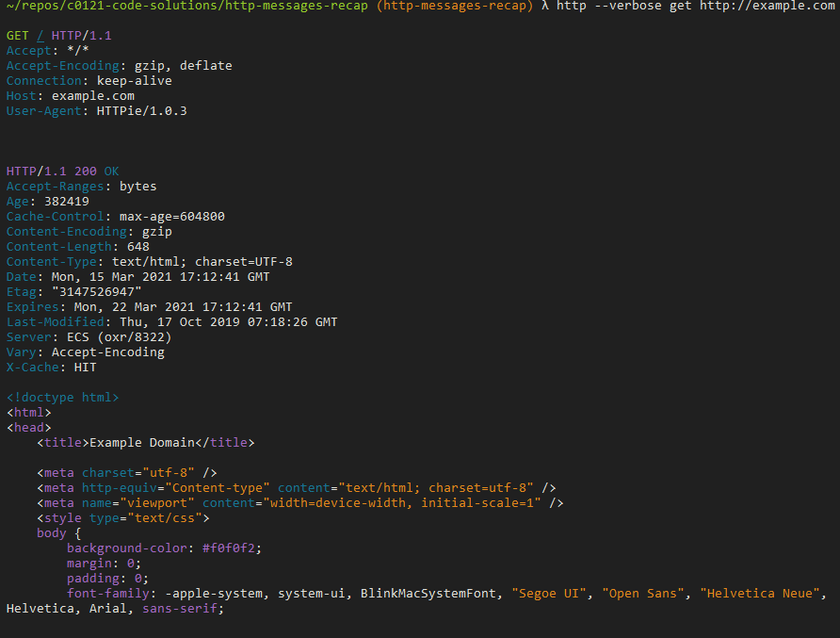Click the "Content-Type: text/html; charset=UTF-8" header
The height and width of the screenshot is (638, 840).
(150, 262)
